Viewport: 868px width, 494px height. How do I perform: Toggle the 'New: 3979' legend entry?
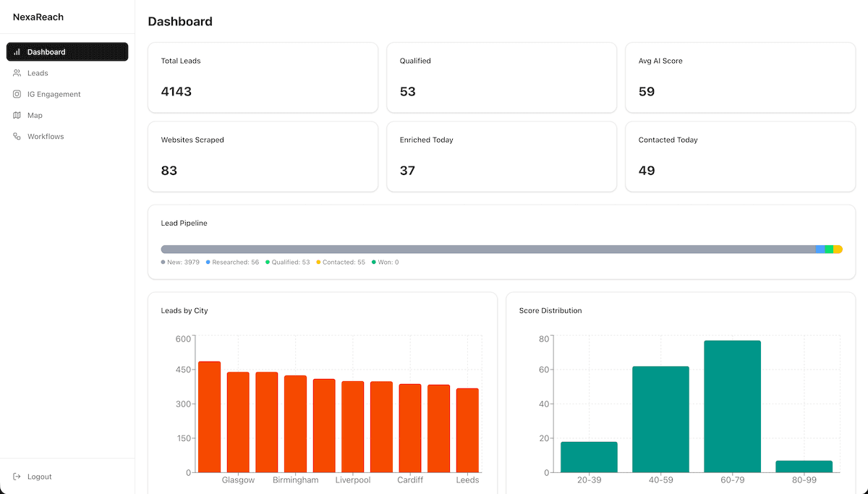coord(179,262)
